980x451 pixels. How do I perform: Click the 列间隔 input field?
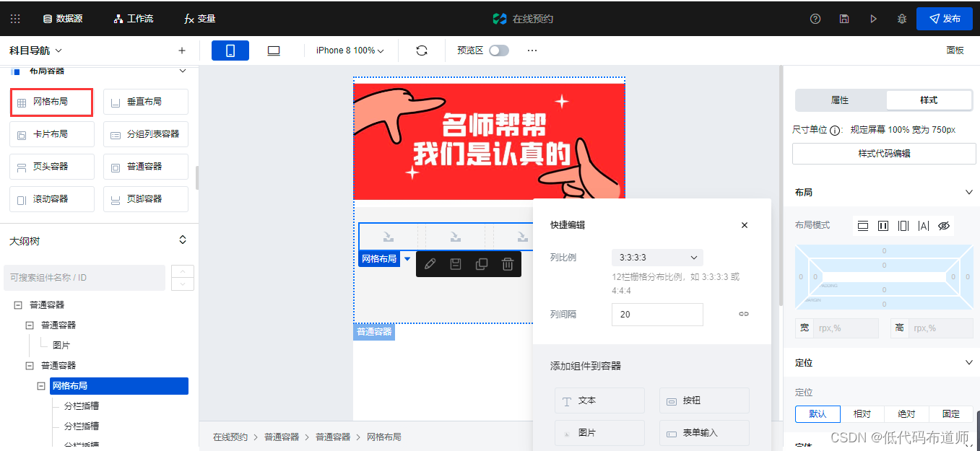point(657,315)
